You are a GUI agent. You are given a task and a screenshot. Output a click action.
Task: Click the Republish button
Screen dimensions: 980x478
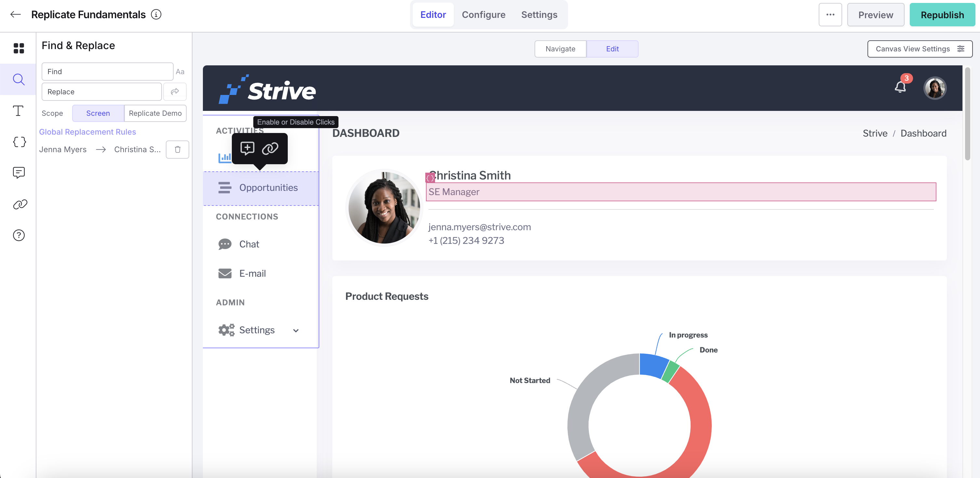pos(942,15)
